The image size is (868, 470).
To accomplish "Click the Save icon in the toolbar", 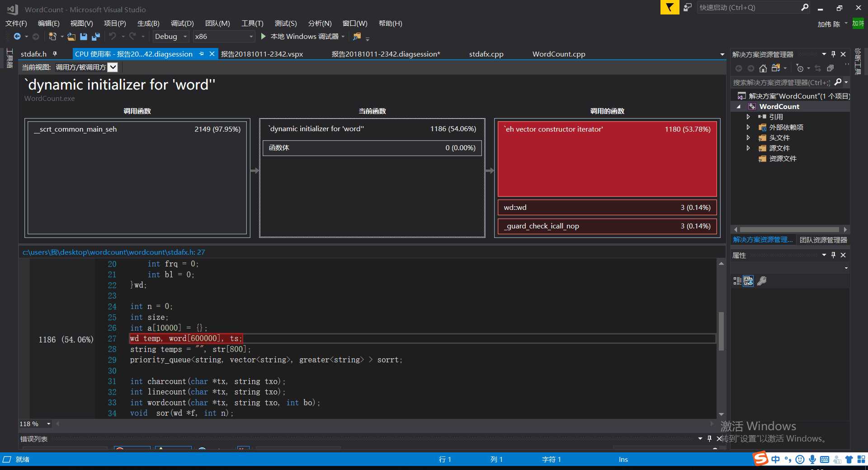I will click(x=84, y=36).
